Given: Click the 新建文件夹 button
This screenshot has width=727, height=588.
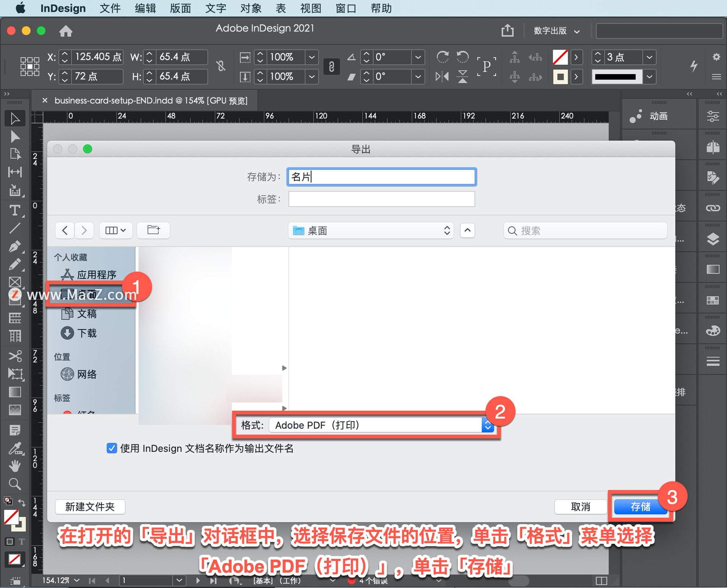Looking at the screenshot, I should coord(90,507).
